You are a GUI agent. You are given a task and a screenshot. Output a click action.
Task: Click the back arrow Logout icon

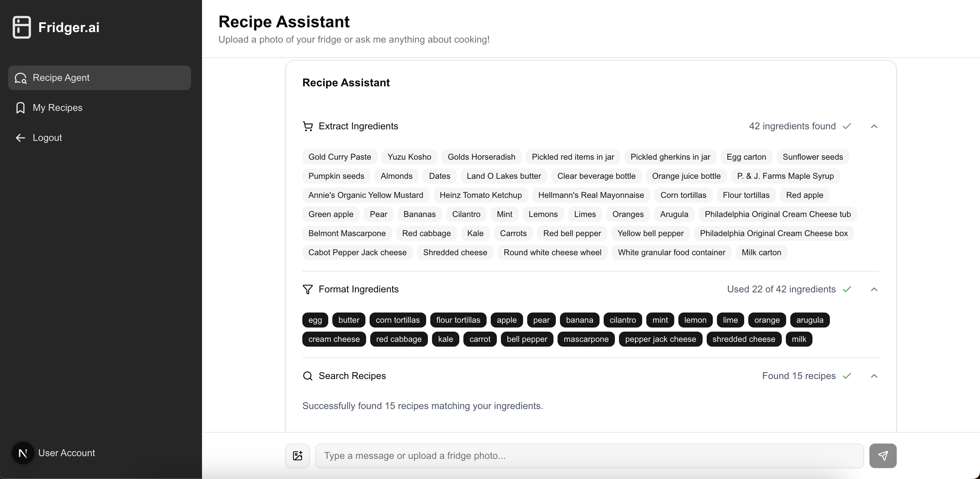click(x=20, y=138)
